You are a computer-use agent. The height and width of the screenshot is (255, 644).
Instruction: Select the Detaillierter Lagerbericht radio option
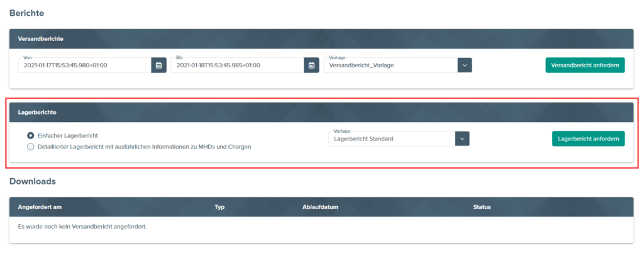[x=31, y=147]
